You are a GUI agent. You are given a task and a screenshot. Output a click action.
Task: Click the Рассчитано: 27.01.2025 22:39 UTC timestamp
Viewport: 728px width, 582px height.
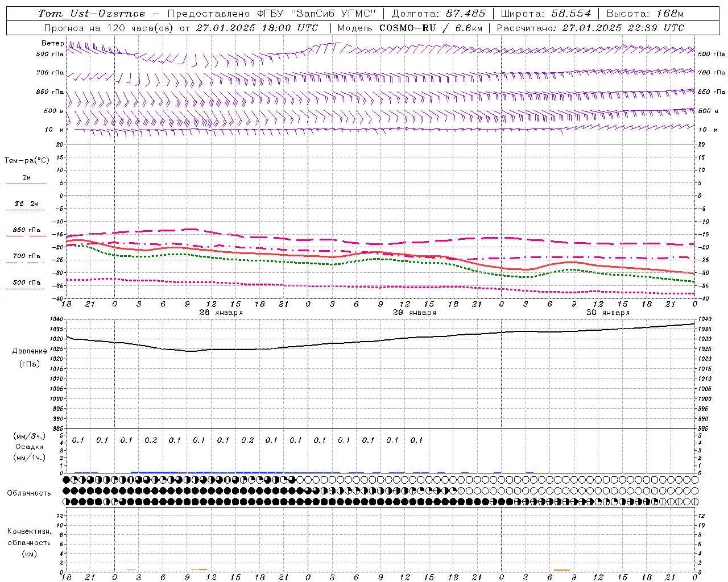click(x=590, y=28)
